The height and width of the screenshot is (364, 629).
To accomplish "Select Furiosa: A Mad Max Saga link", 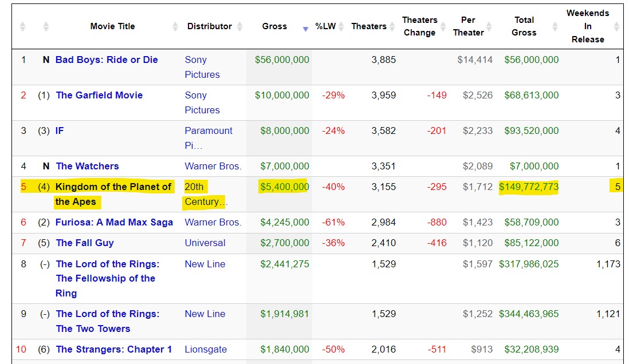I will click(x=114, y=222).
